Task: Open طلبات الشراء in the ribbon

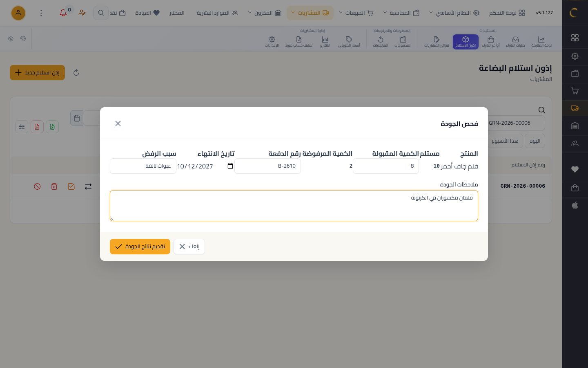Action: (x=515, y=42)
